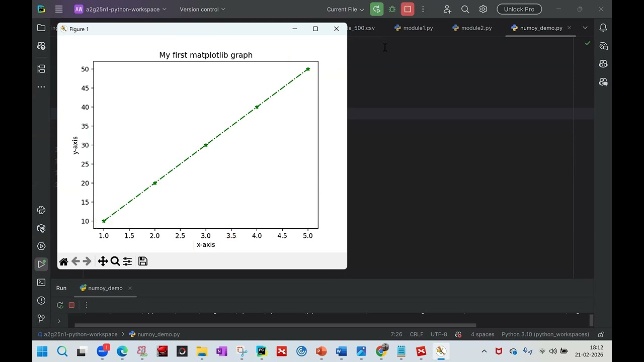Click the green Rerun button in top toolbar
This screenshot has width=644, height=362.
376,9
